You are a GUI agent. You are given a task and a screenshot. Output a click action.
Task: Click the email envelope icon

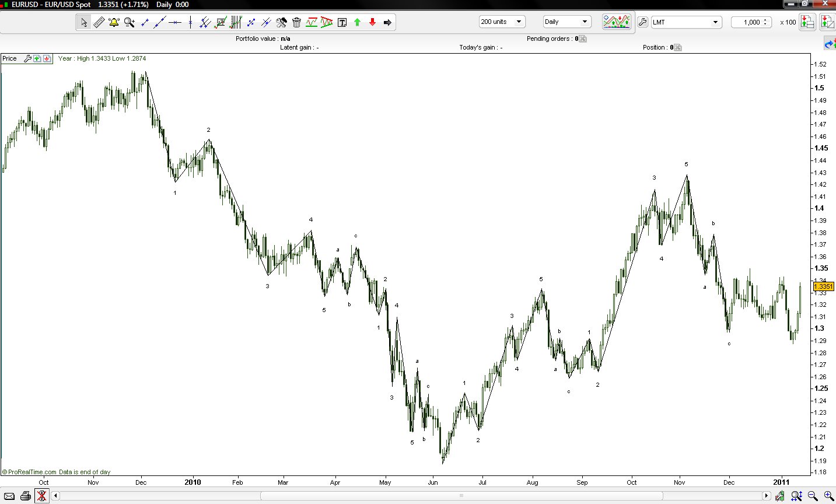[x=9, y=496]
